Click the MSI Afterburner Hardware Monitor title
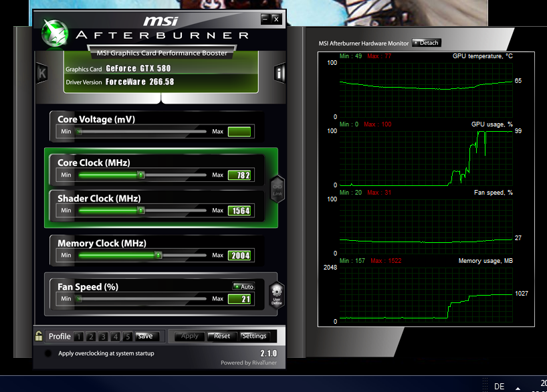The image size is (547, 392). pyautogui.click(x=364, y=43)
